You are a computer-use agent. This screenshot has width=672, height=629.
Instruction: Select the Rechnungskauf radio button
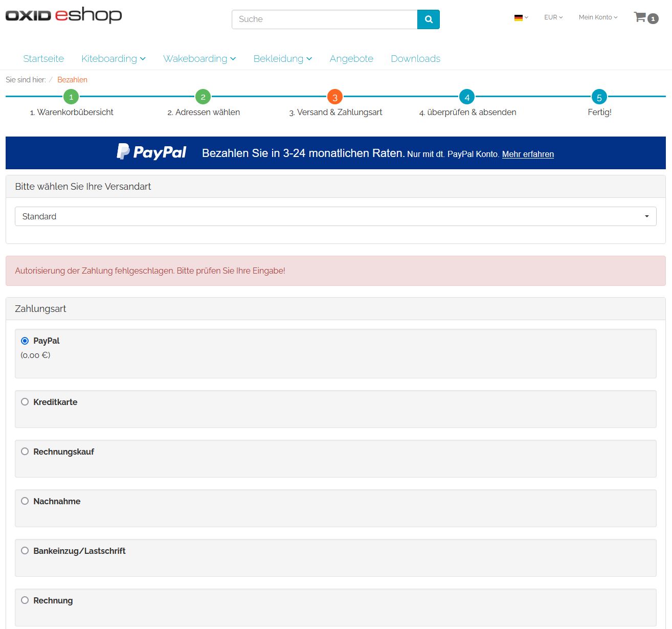click(x=25, y=452)
